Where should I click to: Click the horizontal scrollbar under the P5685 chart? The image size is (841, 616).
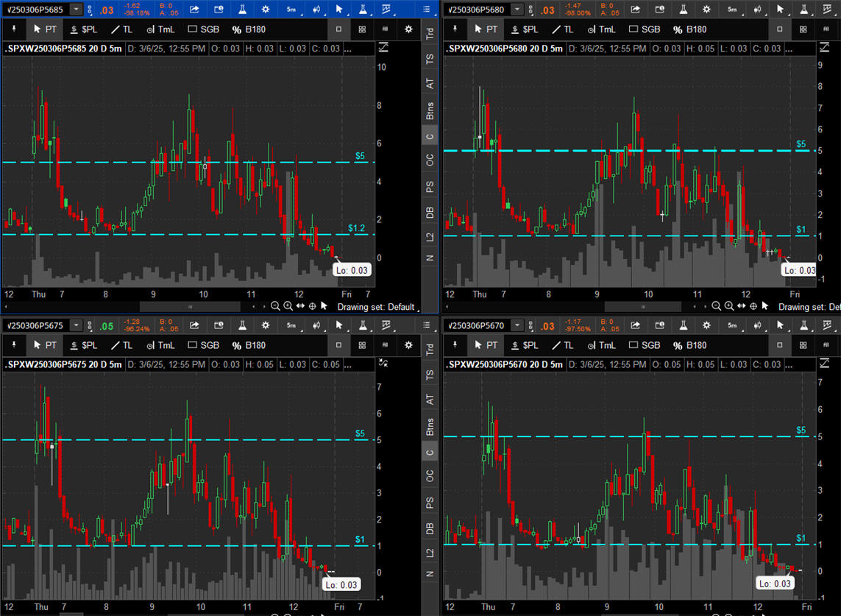coord(190,306)
